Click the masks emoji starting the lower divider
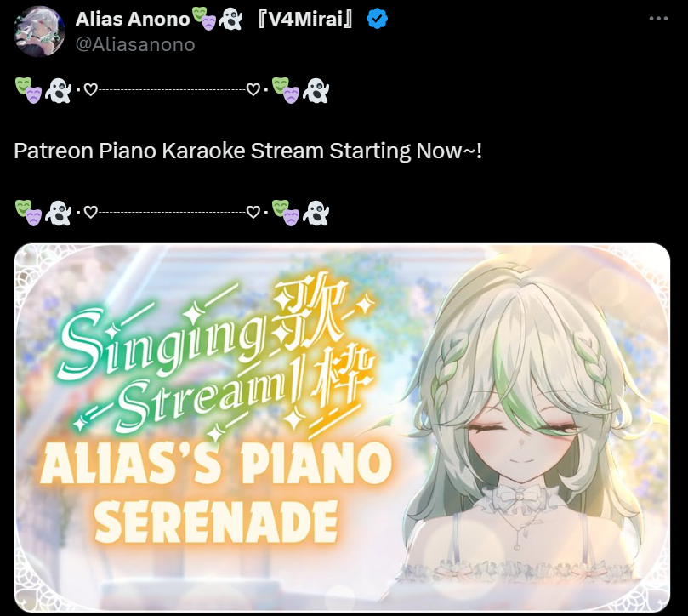Image resolution: width=688 pixels, height=616 pixels. [29, 213]
